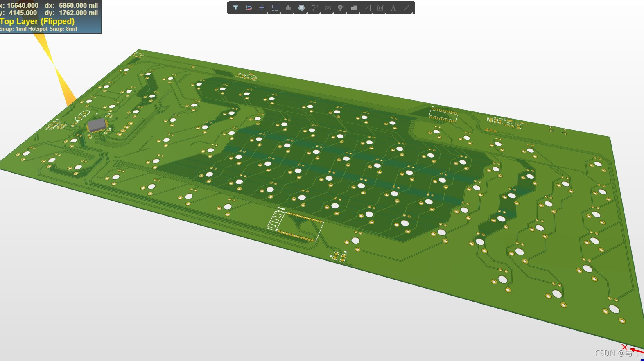The width and height of the screenshot is (644, 361).
Task: Select the place text string tool
Action: point(393,8)
